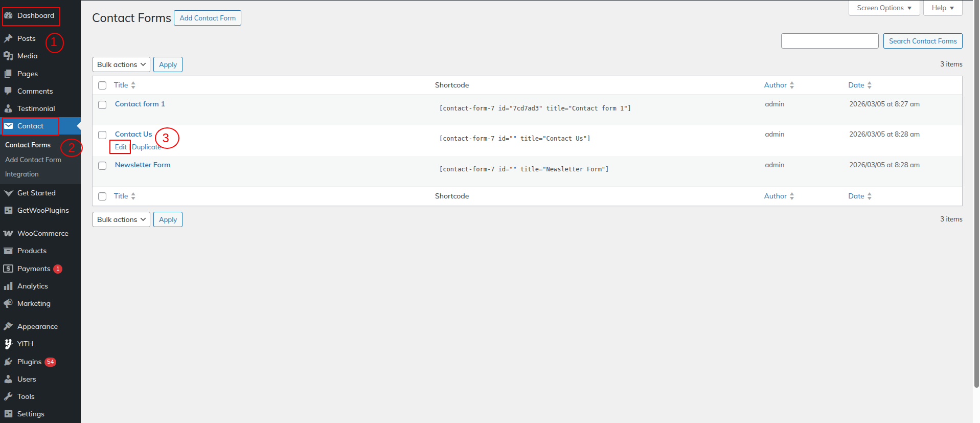Image resolution: width=980 pixels, height=423 pixels.
Task: Go to Integration submenu item
Action: [22, 174]
